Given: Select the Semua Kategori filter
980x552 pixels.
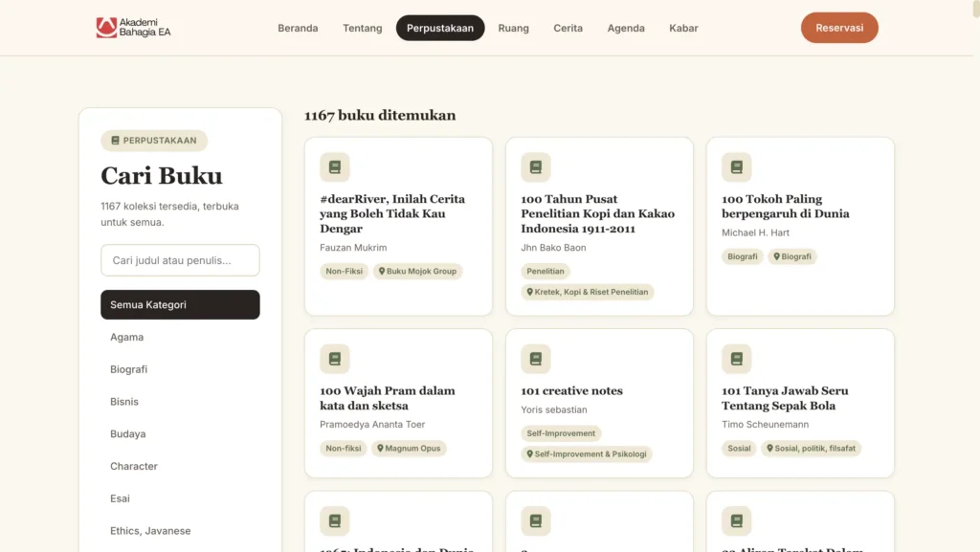Looking at the screenshot, I should (180, 305).
